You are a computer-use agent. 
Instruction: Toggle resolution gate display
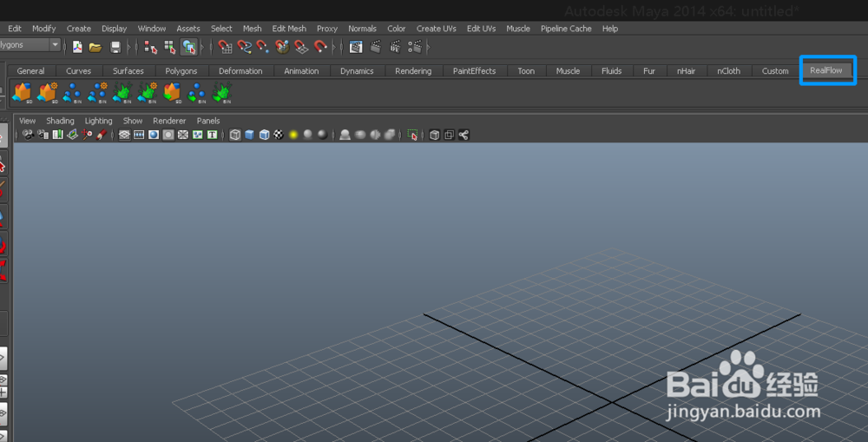click(154, 135)
